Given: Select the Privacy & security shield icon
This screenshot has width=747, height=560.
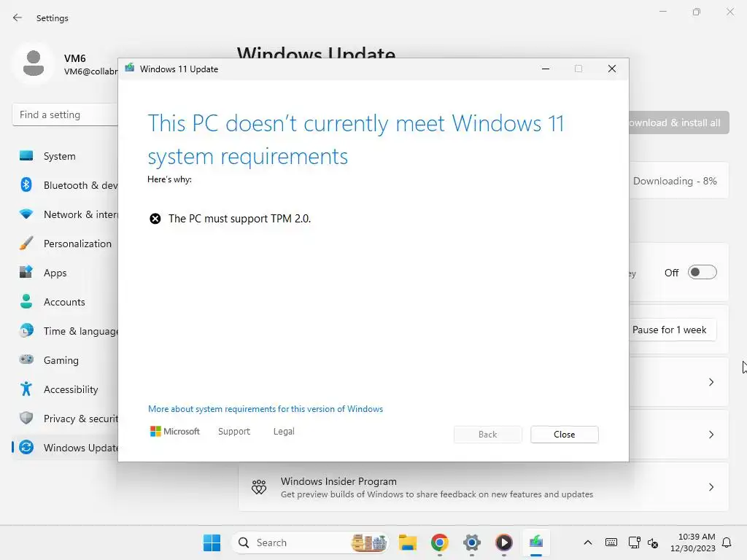Looking at the screenshot, I should pyautogui.click(x=26, y=418).
